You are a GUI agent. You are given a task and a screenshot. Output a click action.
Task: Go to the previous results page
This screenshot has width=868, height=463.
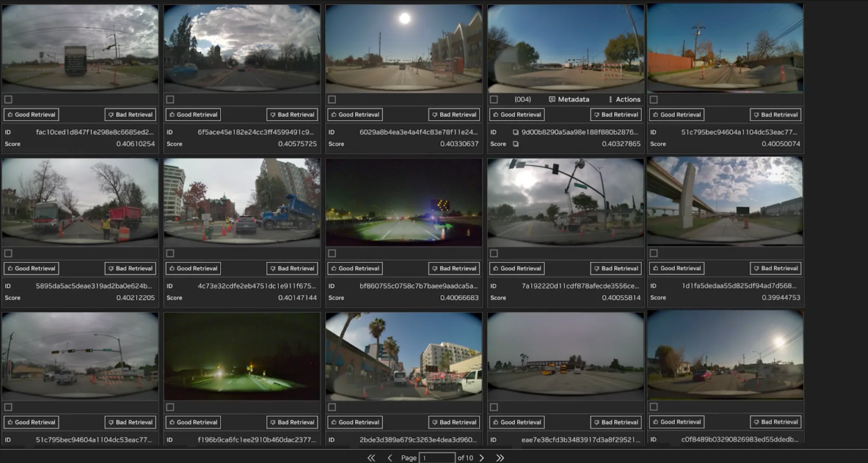pyautogui.click(x=390, y=458)
